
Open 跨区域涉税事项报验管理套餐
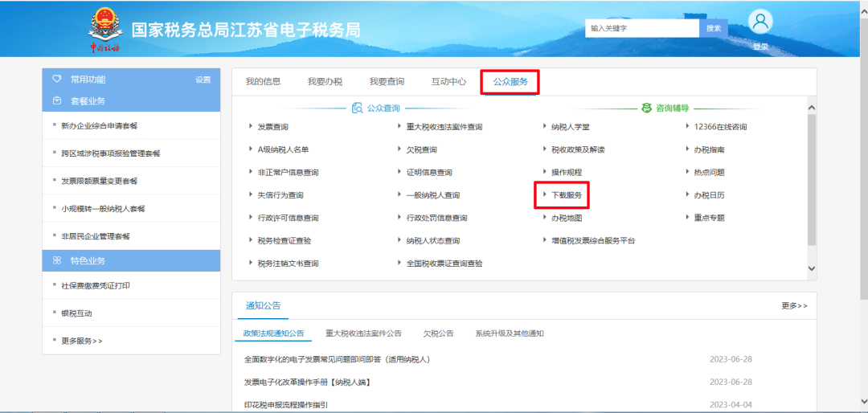[111, 153]
